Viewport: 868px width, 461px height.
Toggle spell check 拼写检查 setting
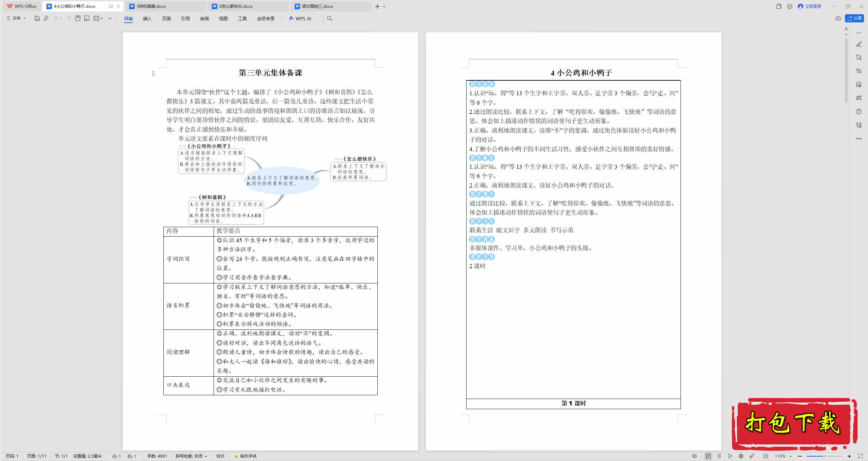click(x=191, y=456)
